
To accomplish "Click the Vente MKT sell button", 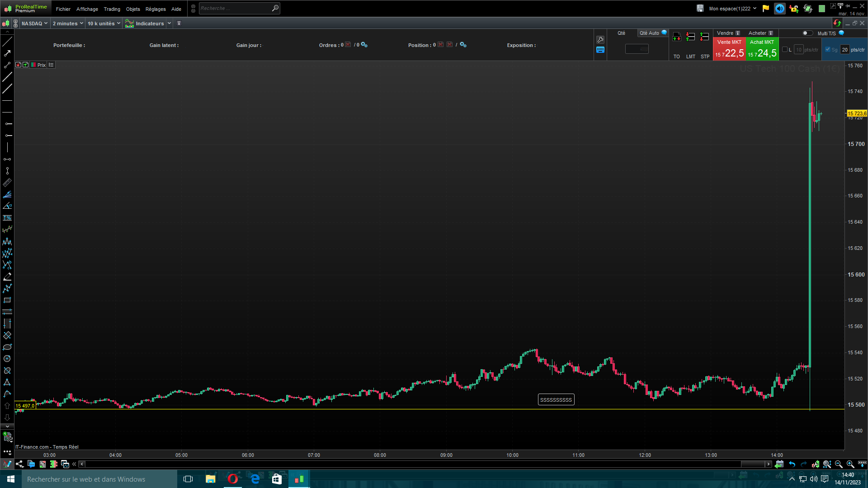I will click(729, 49).
